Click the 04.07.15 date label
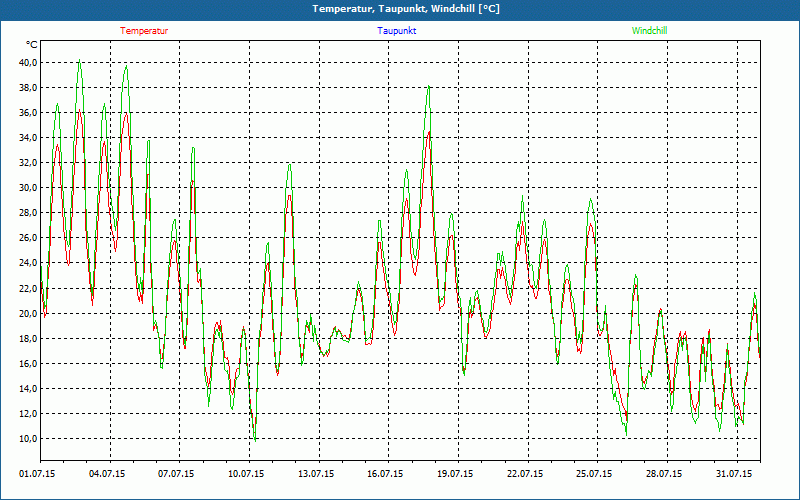The height and width of the screenshot is (500, 800). pyautogui.click(x=107, y=474)
